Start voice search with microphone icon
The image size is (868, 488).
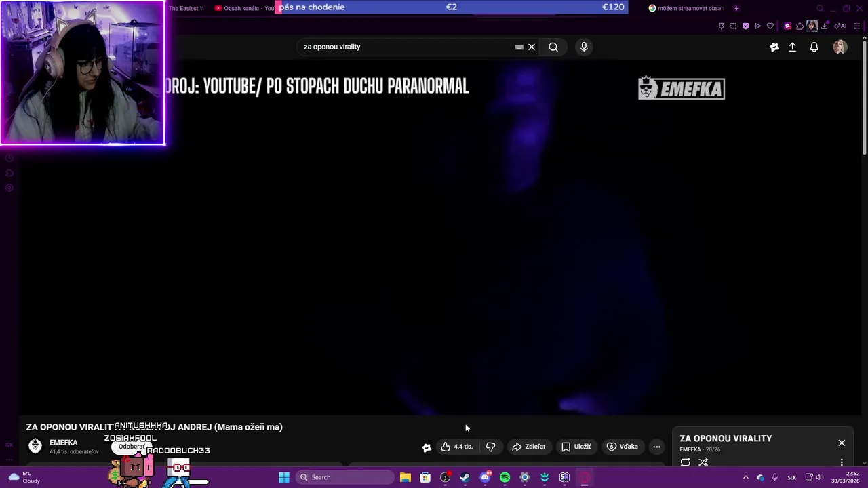(584, 47)
